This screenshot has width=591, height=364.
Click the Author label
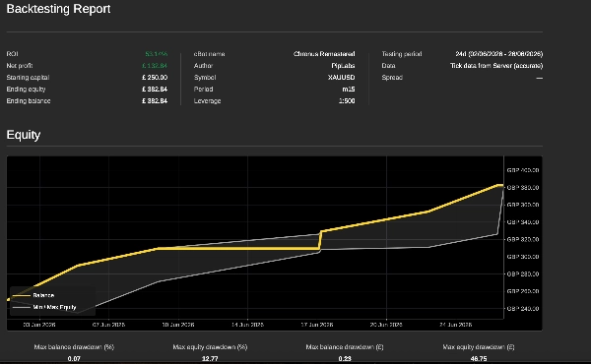[x=203, y=66]
